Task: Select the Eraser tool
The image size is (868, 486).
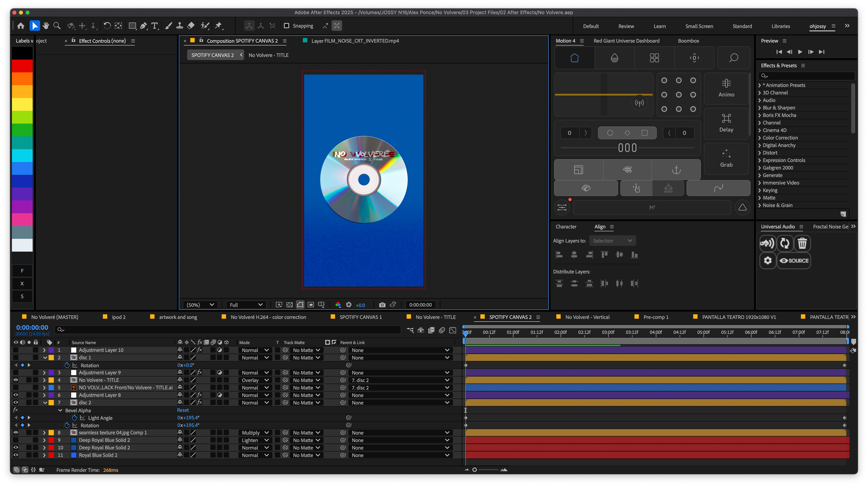Action: coord(191,26)
